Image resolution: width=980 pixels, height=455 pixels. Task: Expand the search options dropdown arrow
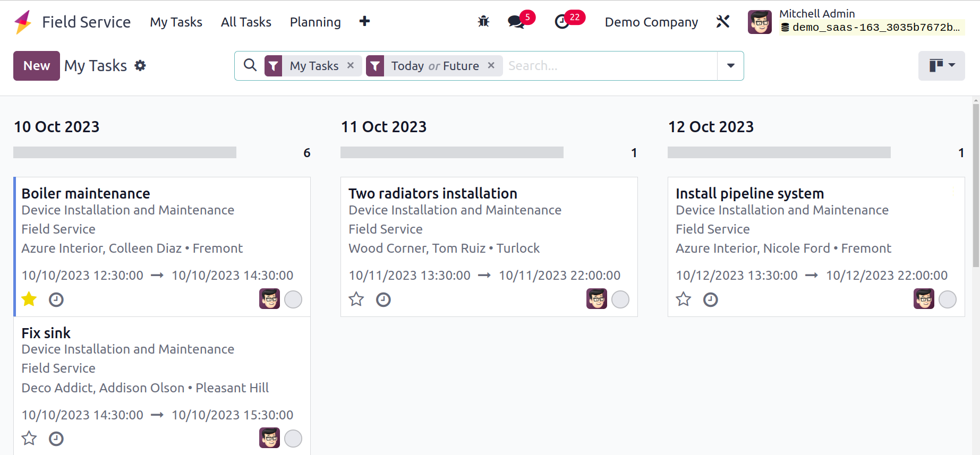[x=731, y=66]
